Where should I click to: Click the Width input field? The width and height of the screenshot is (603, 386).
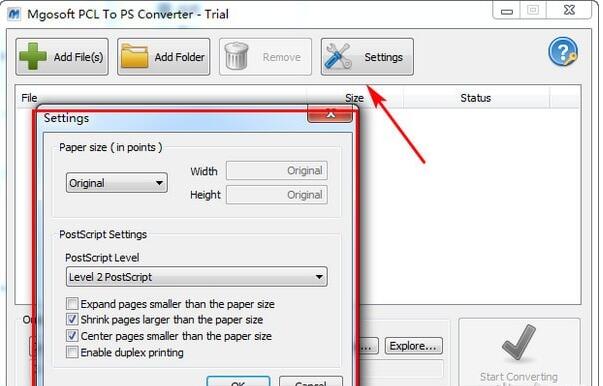[277, 171]
